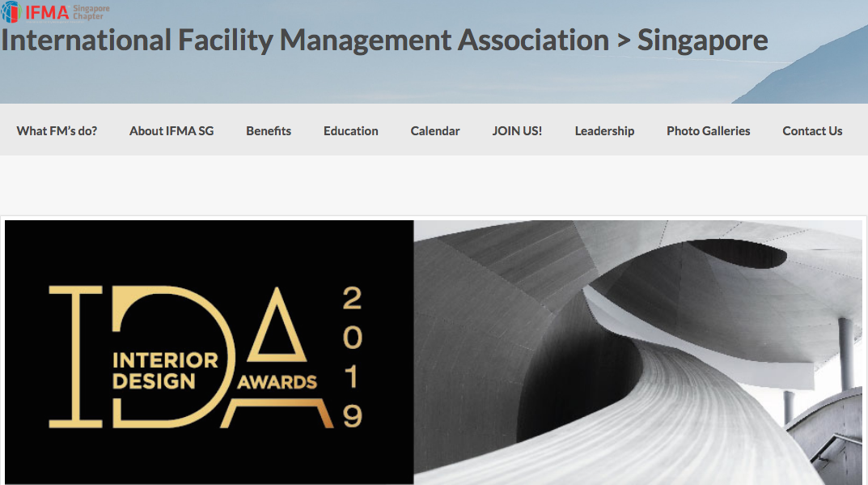Open the Leadership page
Screen dimensions: 868x485
[x=604, y=131]
